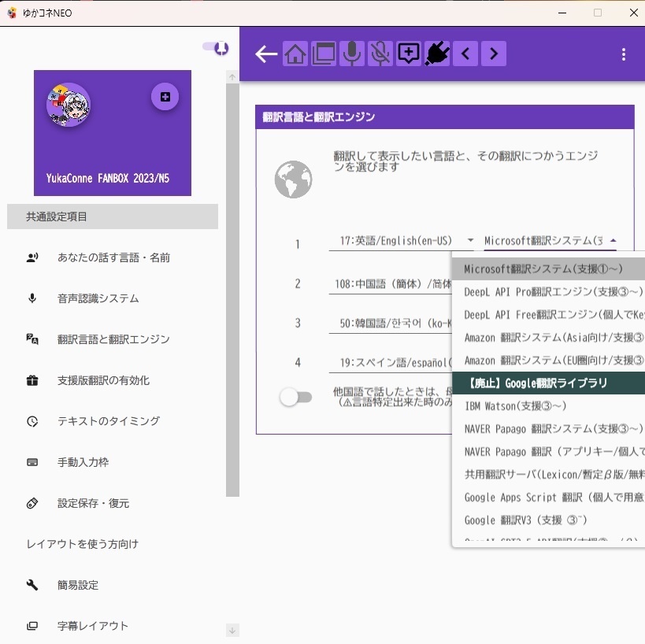Collapse the Microsoft翻訳システム engine dropdown
Image resolution: width=645 pixels, height=644 pixels.
pos(613,240)
